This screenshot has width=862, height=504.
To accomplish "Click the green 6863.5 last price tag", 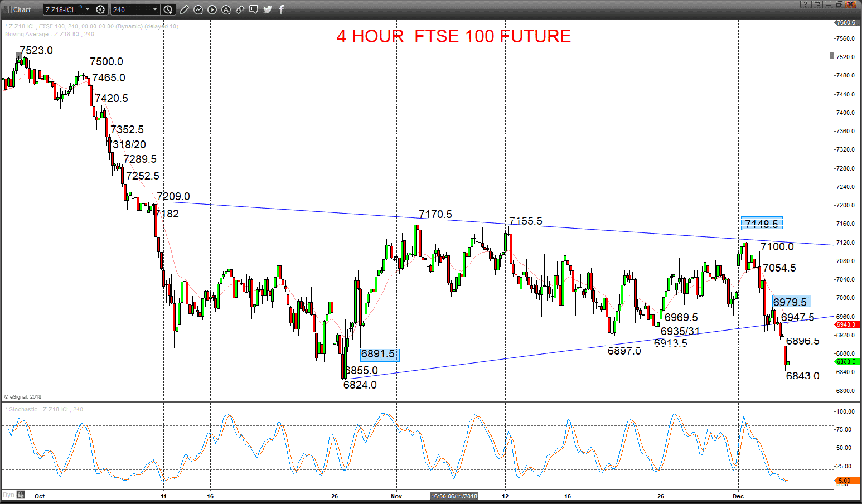I will (846, 361).
